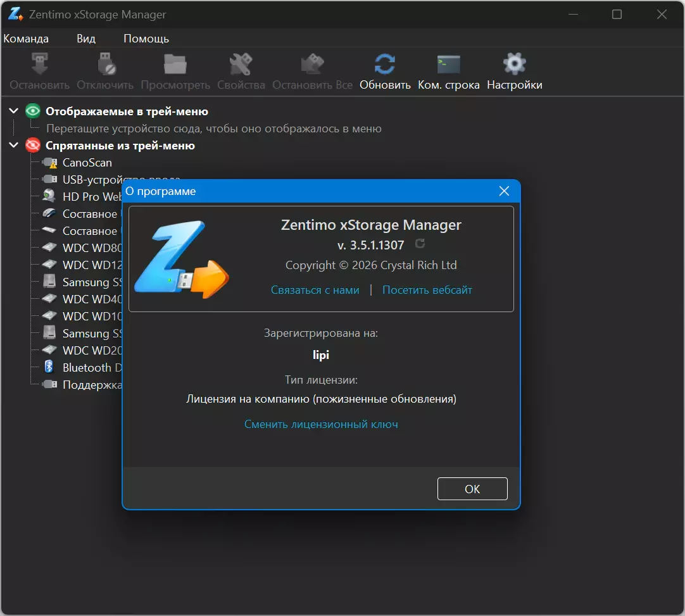
Task: Click the Остановить Все toolbar icon
Action: tap(312, 64)
